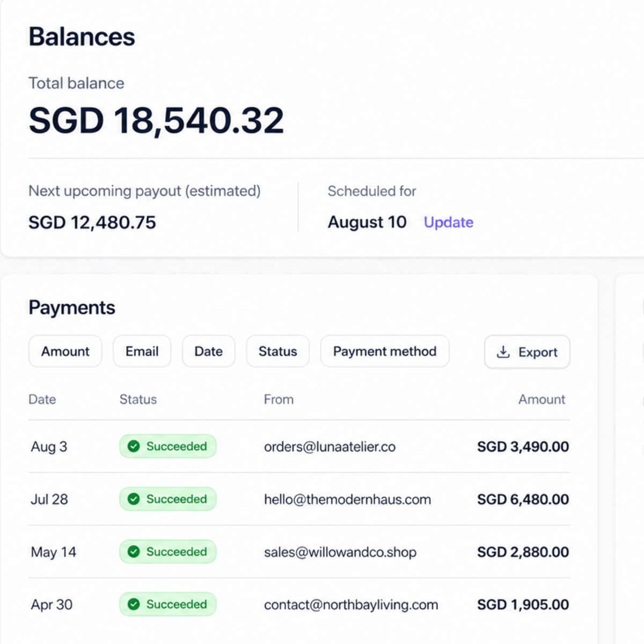
Task: Click the green checkmark icon in May 14 row
Action: pyautogui.click(x=134, y=551)
